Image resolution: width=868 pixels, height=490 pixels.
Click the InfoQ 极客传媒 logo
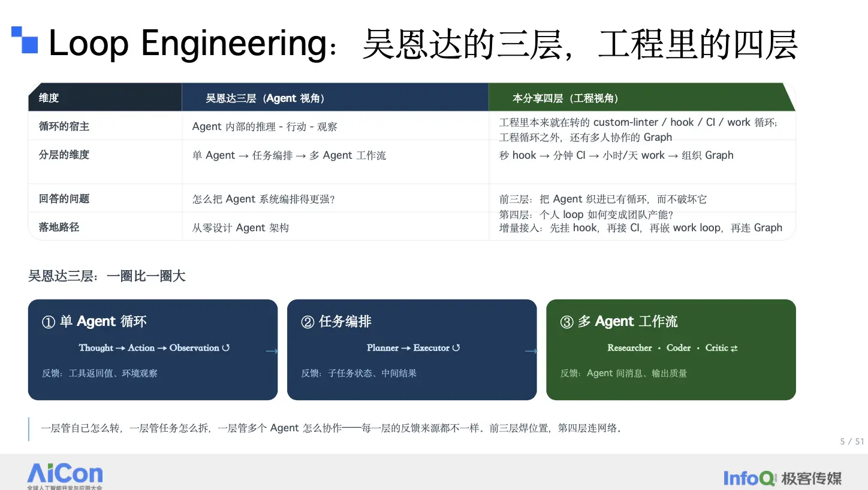pyautogui.click(x=782, y=478)
